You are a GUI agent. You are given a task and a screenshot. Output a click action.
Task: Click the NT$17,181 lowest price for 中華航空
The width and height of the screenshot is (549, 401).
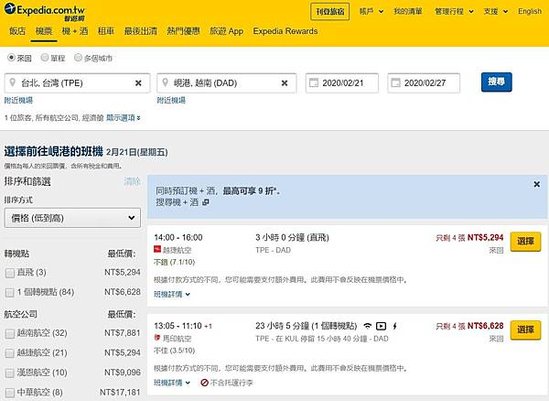(x=120, y=392)
